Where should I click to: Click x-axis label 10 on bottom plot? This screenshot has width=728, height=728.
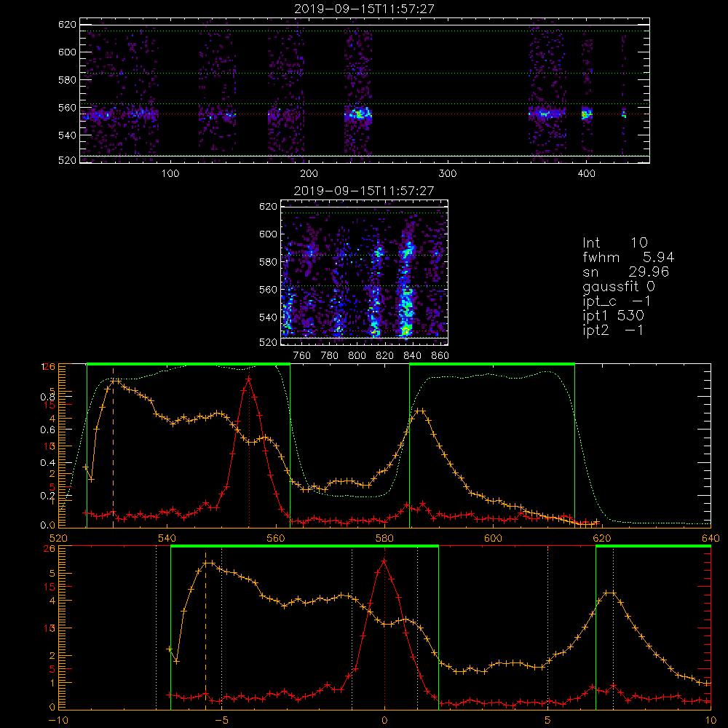pos(711,721)
